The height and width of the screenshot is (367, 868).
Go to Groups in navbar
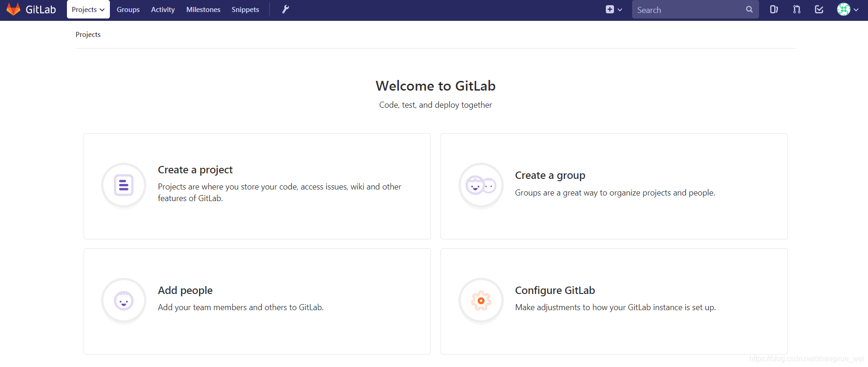coord(128,10)
